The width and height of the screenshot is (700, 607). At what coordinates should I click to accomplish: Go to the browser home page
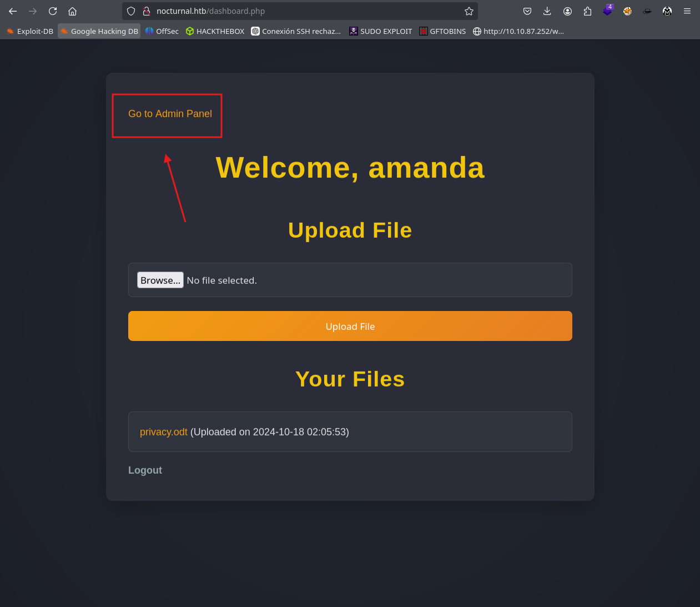point(72,11)
